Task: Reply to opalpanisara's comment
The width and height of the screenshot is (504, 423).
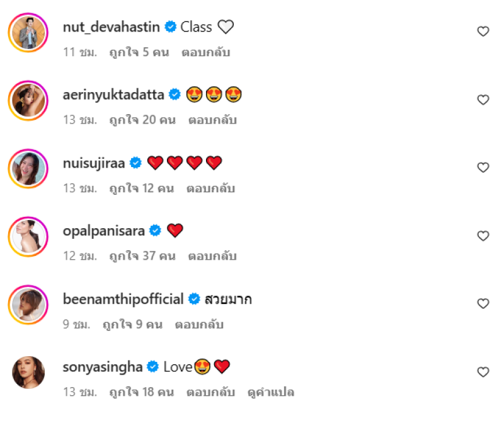Action: pyautogui.click(x=212, y=257)
